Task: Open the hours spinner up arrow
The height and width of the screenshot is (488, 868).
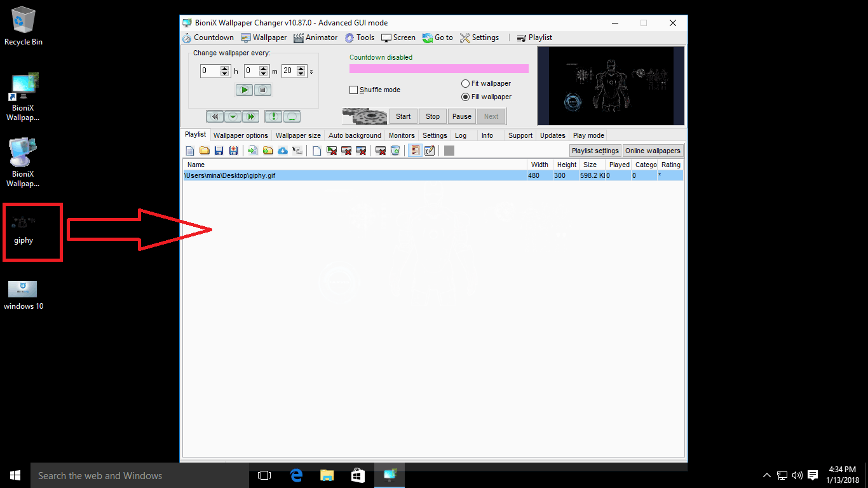Action: pyautogui.click(x=225, y=68)
